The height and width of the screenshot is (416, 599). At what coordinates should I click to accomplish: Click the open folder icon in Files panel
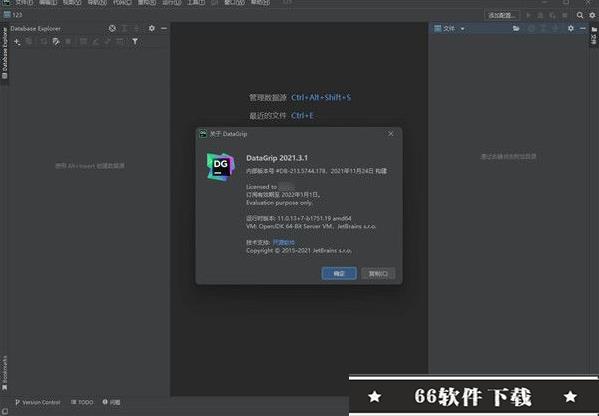(516, 28)
